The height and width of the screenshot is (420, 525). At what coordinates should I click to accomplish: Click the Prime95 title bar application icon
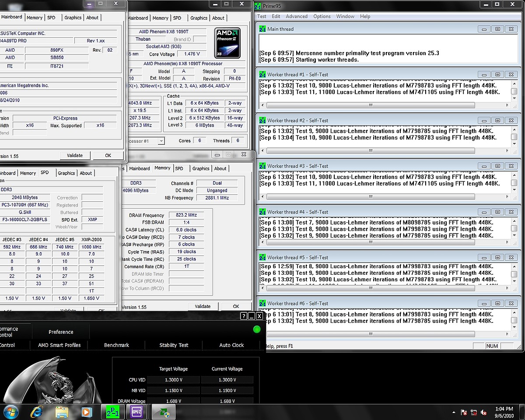pos(258,6)
